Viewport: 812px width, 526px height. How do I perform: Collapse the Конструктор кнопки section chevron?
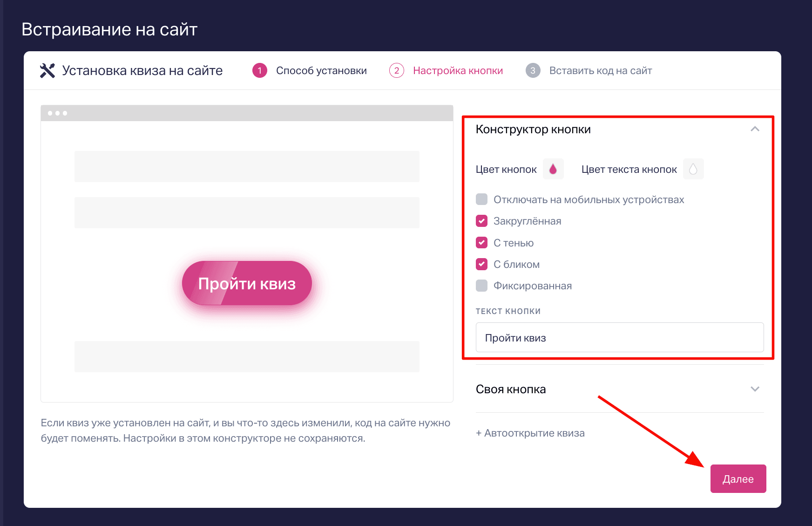[x=755, y=129]
